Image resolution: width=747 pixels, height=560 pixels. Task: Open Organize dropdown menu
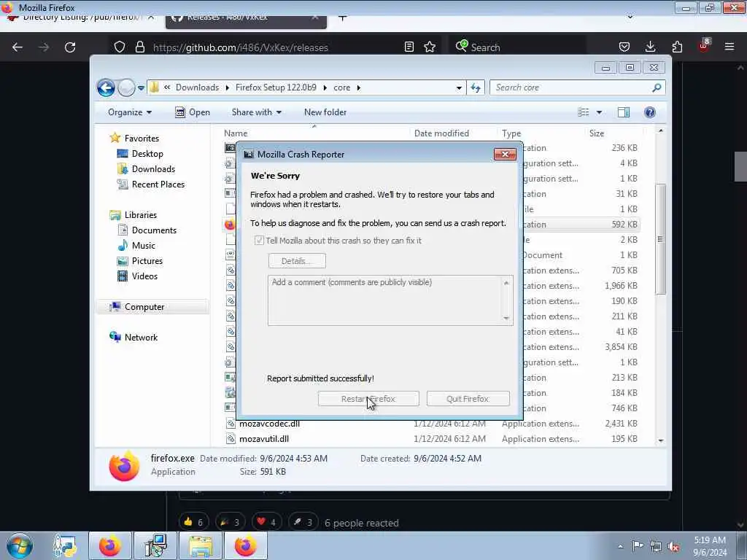click(130, 112)
